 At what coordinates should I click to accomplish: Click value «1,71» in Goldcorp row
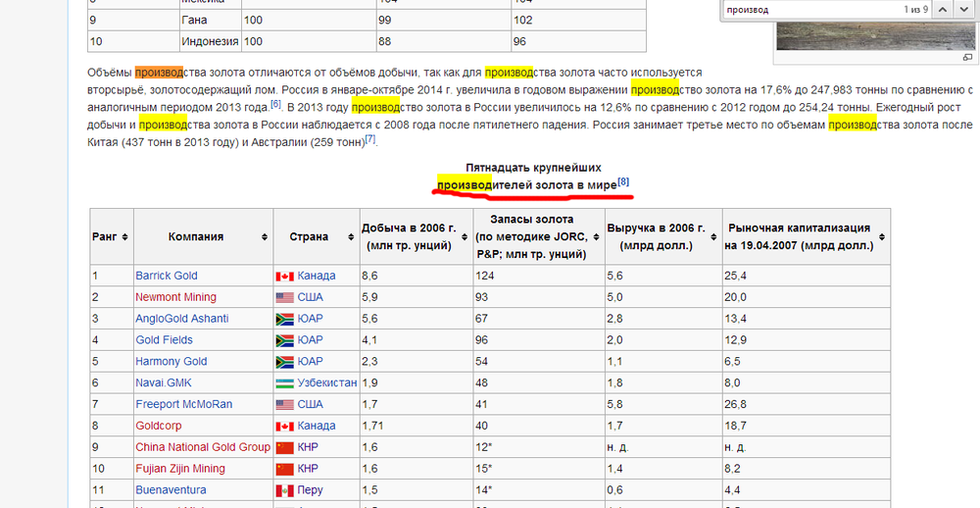click(x=372, y=426)
